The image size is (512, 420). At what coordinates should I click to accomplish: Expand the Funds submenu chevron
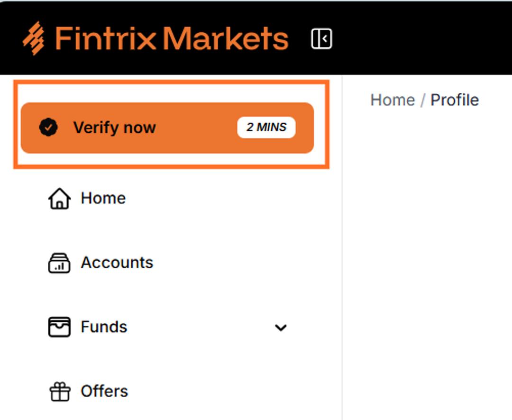click(x=281, y=327)
